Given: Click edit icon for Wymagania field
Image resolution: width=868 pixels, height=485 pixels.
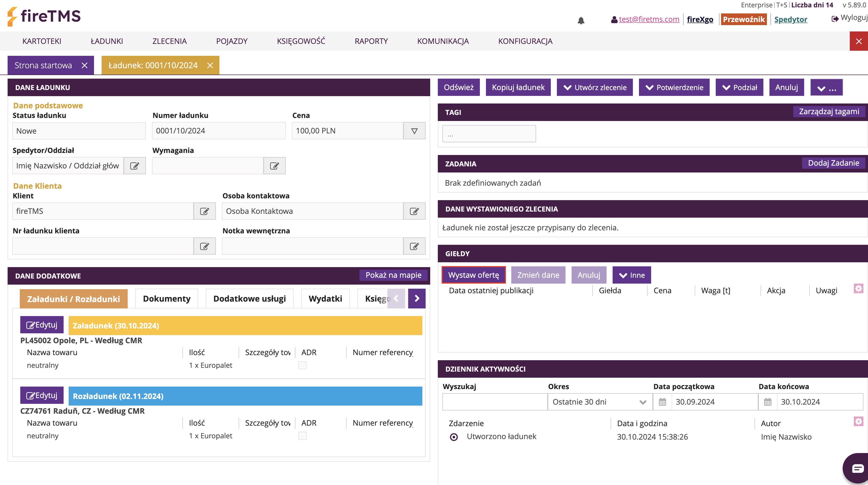Looking at the screenshot, I should [x=274, y=166].
